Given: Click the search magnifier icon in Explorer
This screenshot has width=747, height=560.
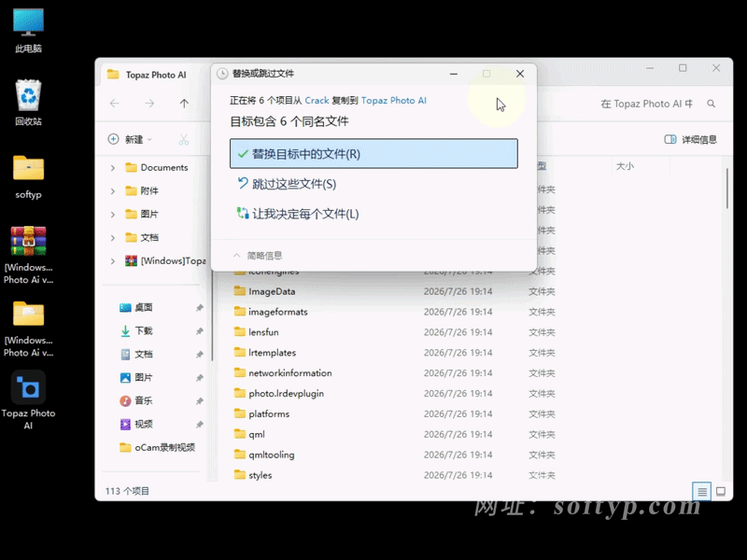Looking at the screenshot, I should click(x=711, y=104).
